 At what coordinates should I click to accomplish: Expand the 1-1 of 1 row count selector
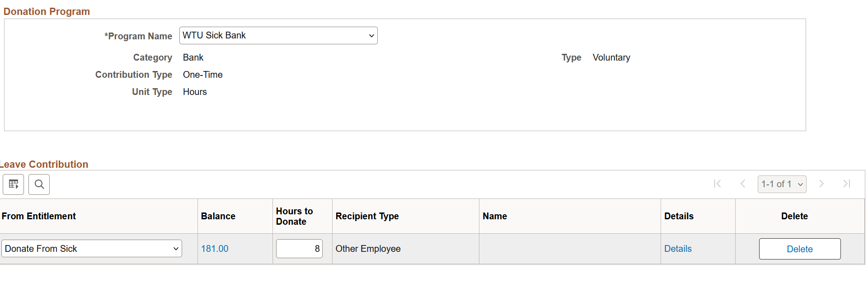point(782,184)
